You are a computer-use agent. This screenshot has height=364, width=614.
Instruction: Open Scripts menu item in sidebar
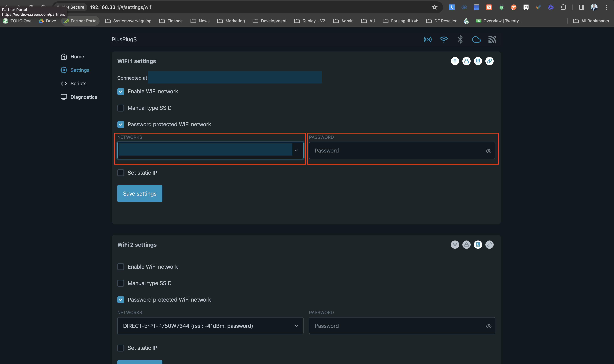(x=78, y=83)
